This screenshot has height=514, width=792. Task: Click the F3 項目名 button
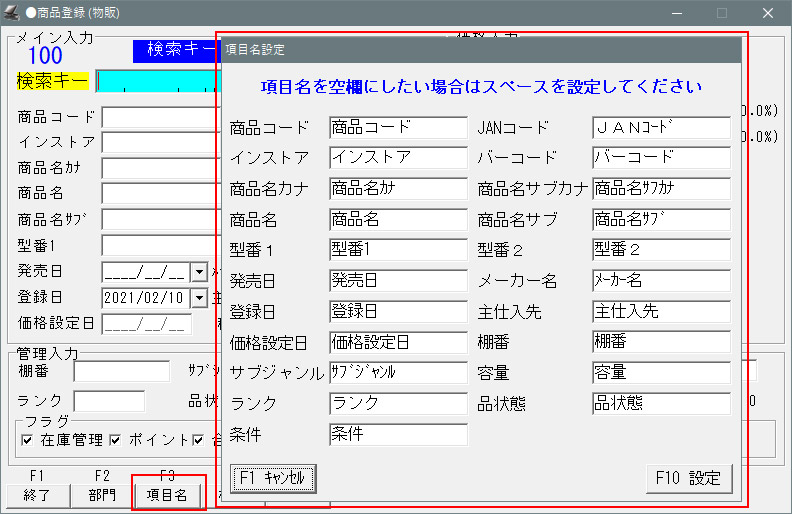(167, 495)
